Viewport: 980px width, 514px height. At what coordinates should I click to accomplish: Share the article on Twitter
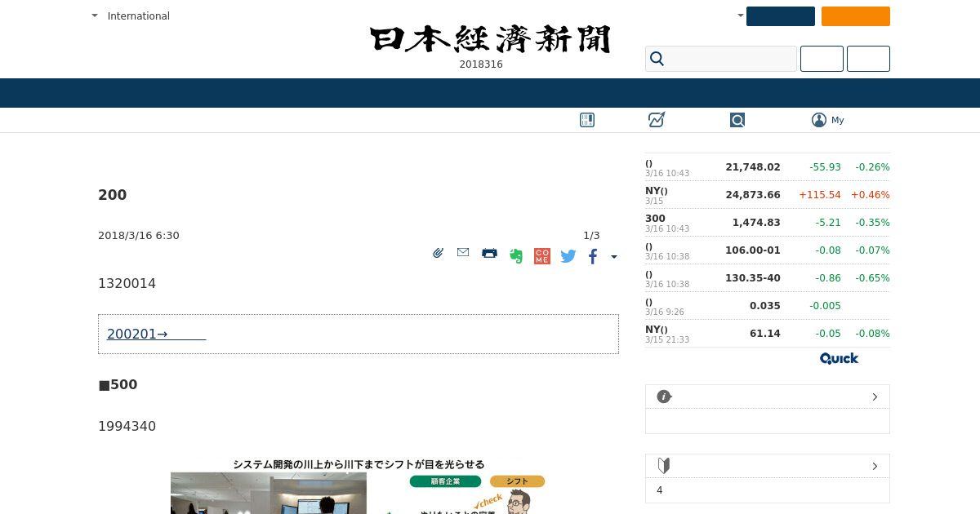tap(568, 256)
